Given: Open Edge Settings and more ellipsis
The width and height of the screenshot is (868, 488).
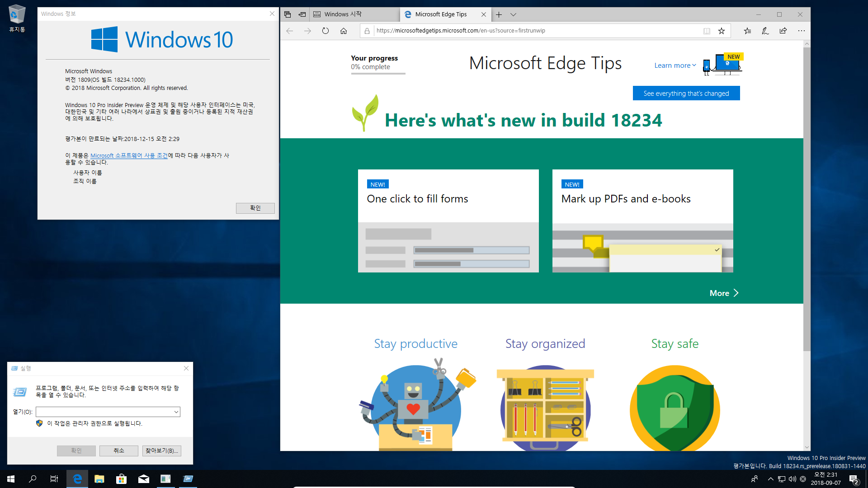Looking at the screenshot, I should (801, 31).
